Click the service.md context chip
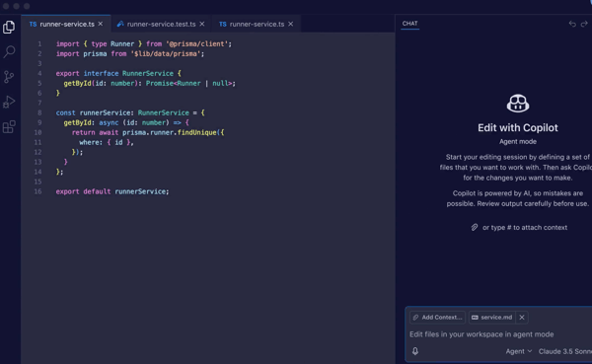Viewport: 592px width, 364px height. pos(492,318)
